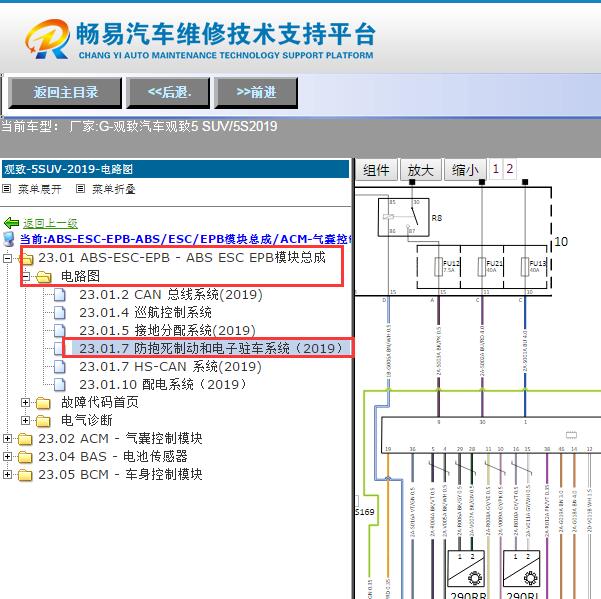Click the 23.01 ABS-ESC-EPB folder icon
Image resolution: width=601 pixels, height=599 pixels.
pos(26,259)
